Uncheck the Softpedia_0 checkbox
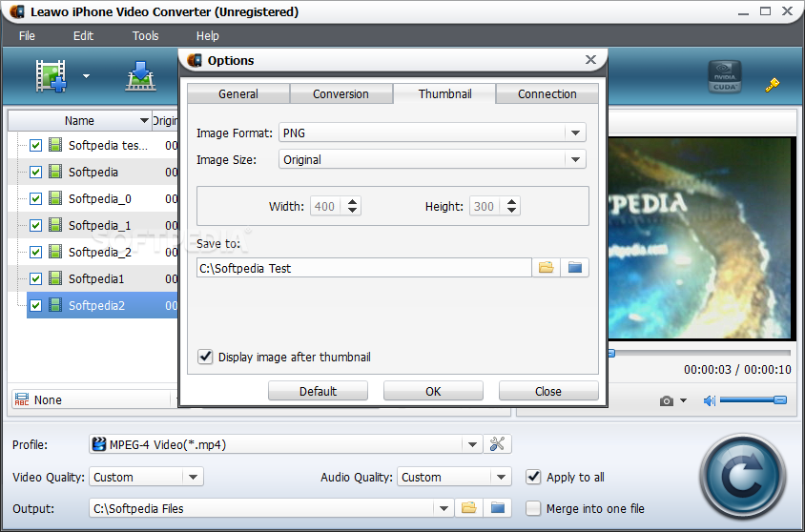Screen dimensions: 805x532 [35, 198]
